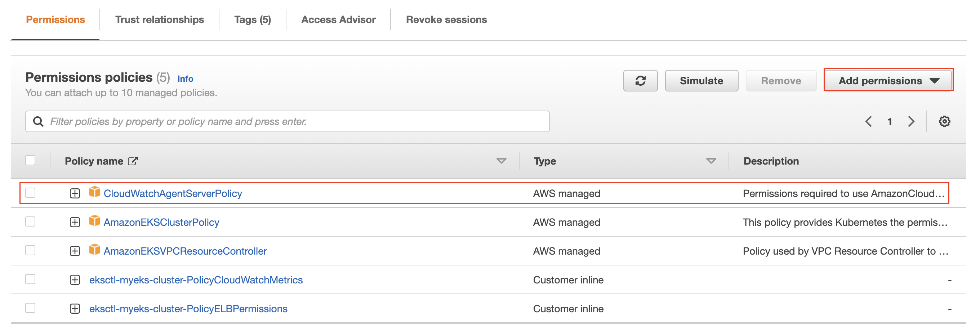The width and height of the screenshot is (980, 327).
Task: Expand the AmazonEKSVPCResourceController policy details
Action: (75, 251)
